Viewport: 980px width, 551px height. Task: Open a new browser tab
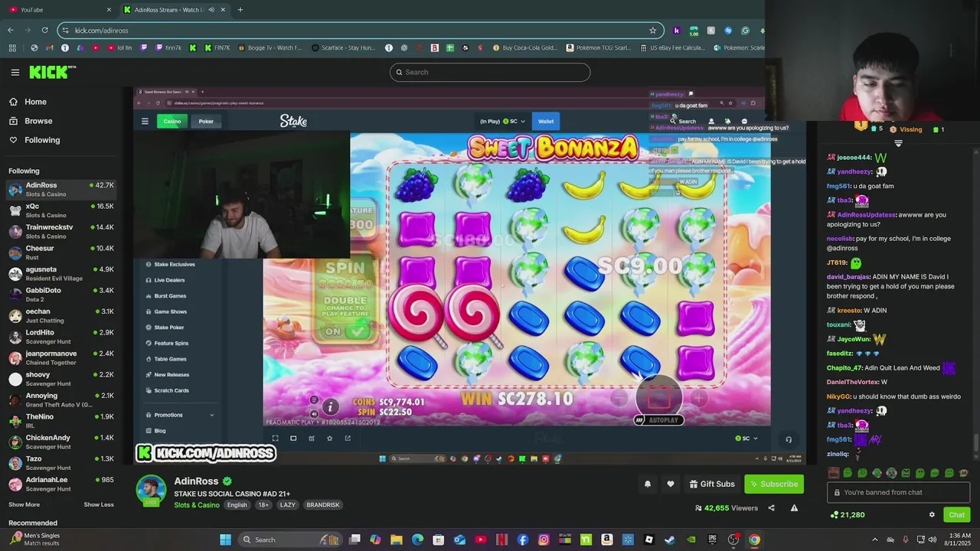[x=240, y=10]
